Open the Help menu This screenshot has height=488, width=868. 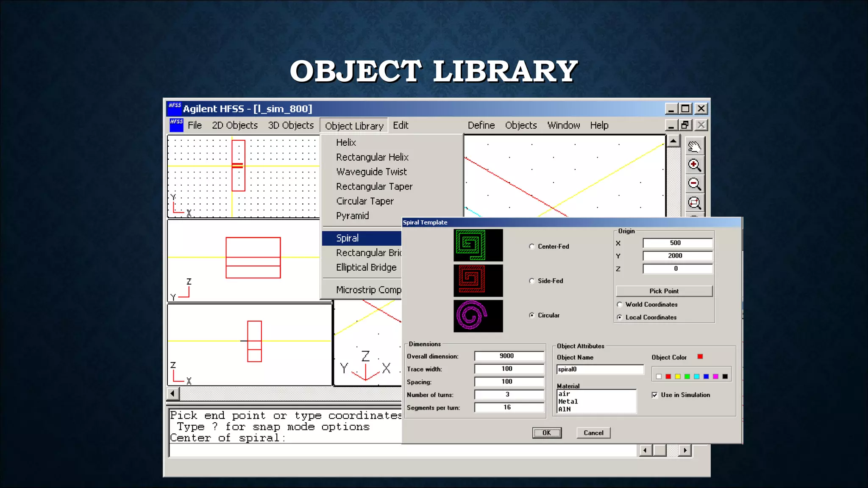pos(599,125)
